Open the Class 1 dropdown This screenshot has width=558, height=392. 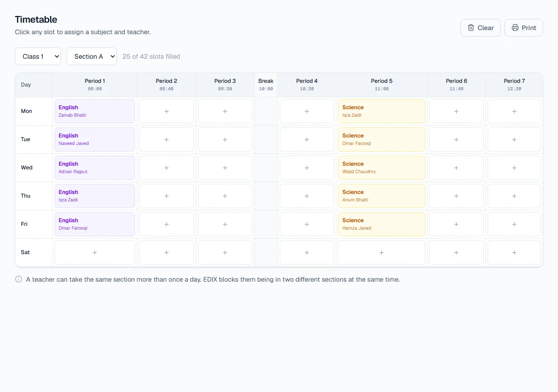tap(38, 56)
